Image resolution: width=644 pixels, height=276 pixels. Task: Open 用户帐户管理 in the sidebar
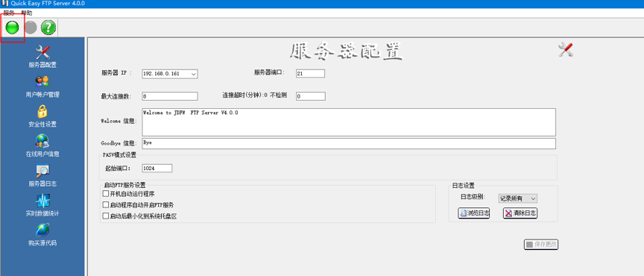coord(42,87)
